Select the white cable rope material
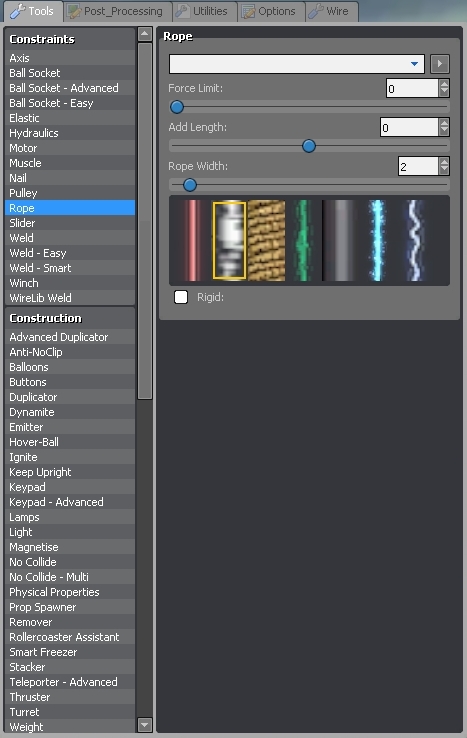 229,241
